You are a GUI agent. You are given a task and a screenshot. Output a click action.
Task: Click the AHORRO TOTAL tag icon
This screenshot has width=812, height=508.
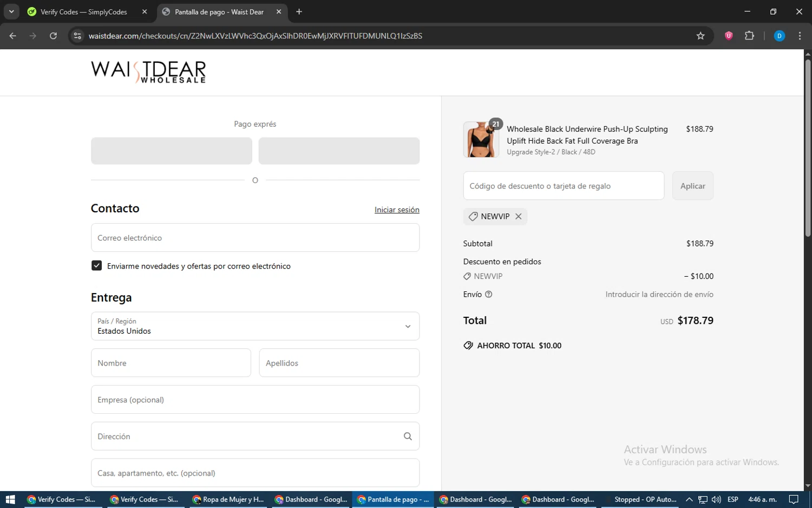(x=468, y=346)
